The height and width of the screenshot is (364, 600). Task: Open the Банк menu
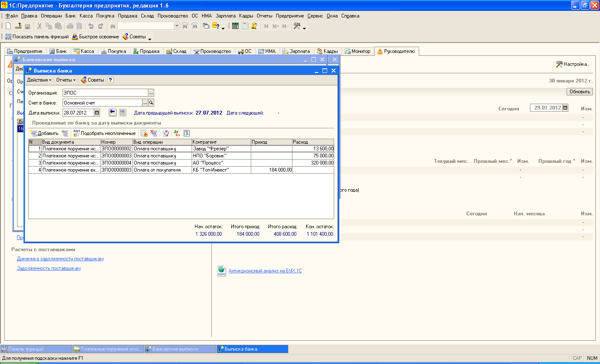click(x=70, y=16)
